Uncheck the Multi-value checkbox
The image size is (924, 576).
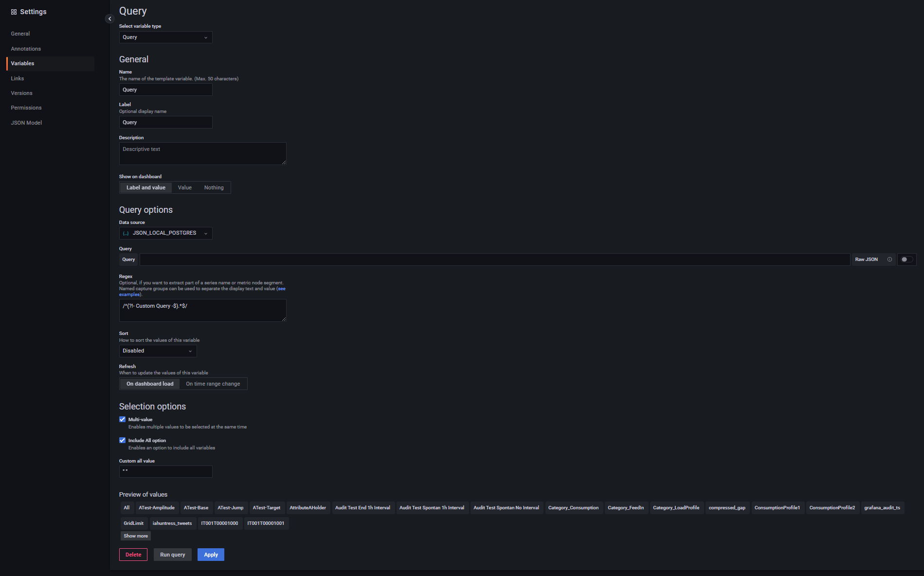[123, 419]
